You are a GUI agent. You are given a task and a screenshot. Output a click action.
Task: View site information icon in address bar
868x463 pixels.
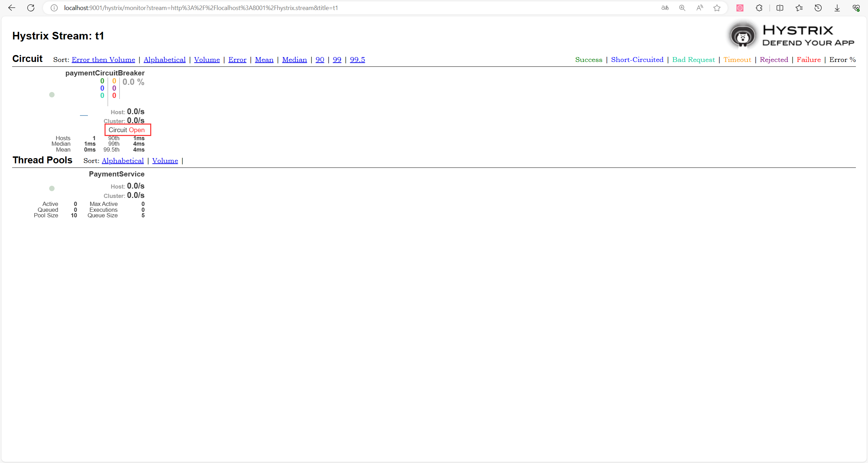pyautogui.click(x=54, y=8)
